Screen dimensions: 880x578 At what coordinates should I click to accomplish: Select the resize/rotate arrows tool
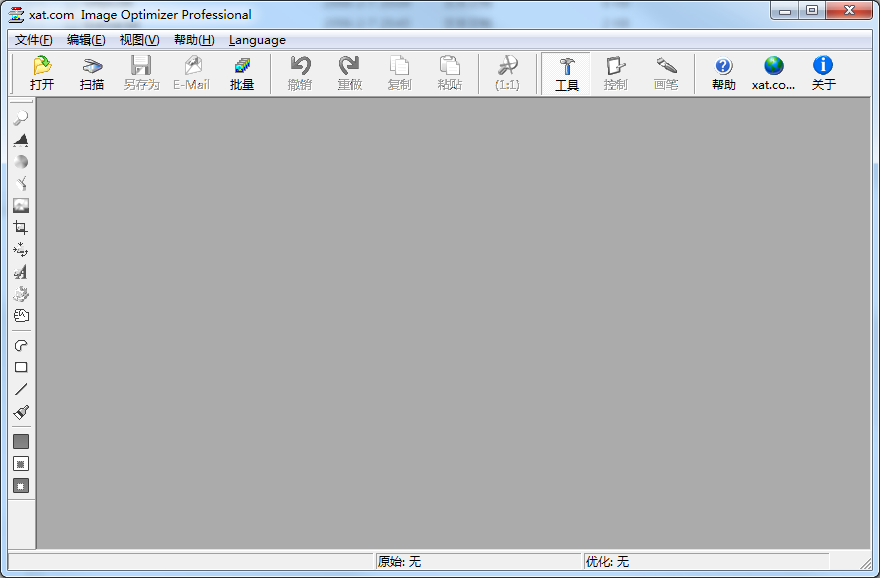coord(21,250)
